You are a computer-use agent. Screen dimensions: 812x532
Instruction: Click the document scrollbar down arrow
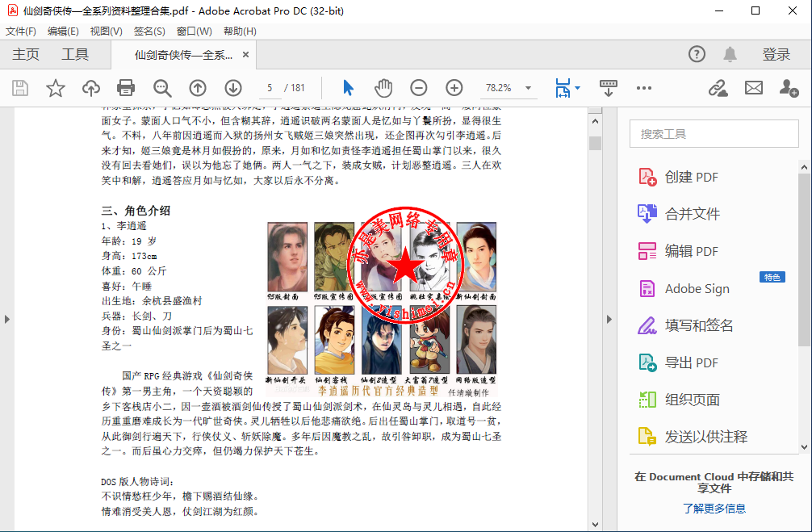click(595, 525)
